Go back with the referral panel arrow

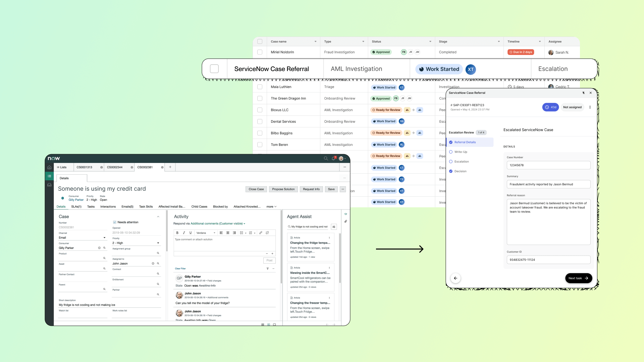point(455,278)
